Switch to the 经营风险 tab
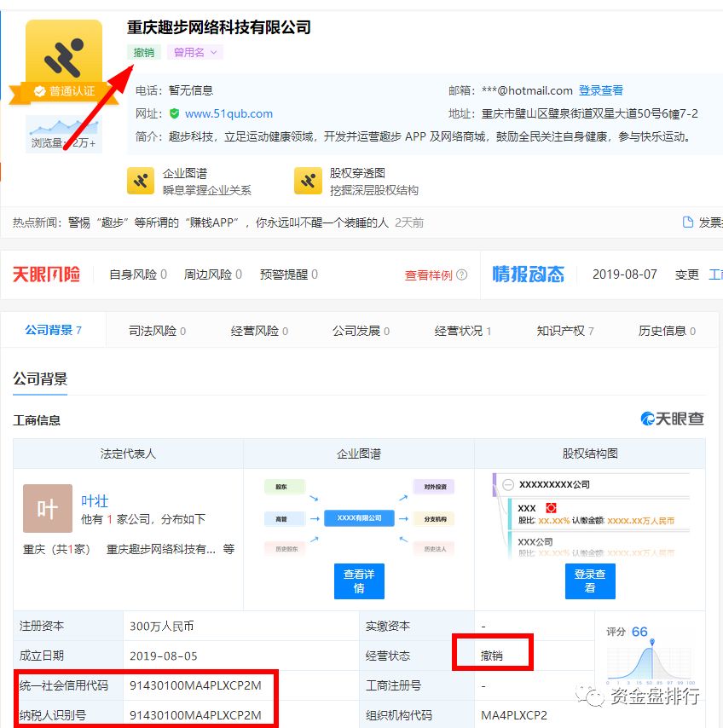723x728 pixels. [259, 331]
